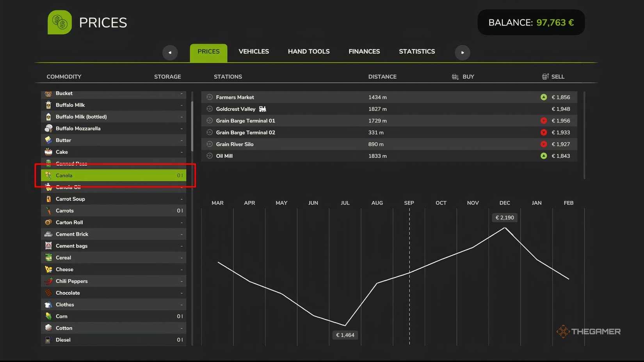Go to next menu page with right arrow
The height and width of the screenshot is (362, 644).
(463, 52)
